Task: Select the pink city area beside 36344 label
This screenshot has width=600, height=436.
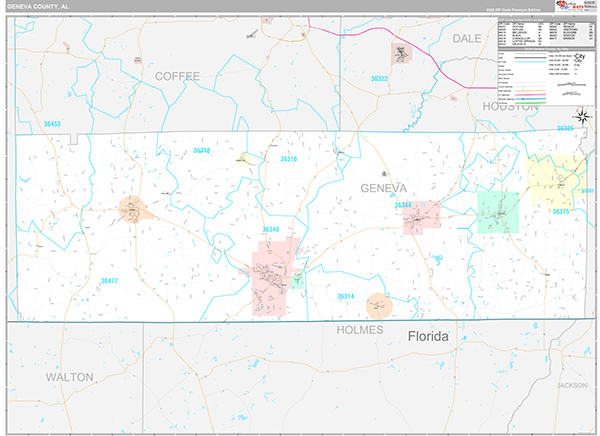Action: tap(421, 217)
